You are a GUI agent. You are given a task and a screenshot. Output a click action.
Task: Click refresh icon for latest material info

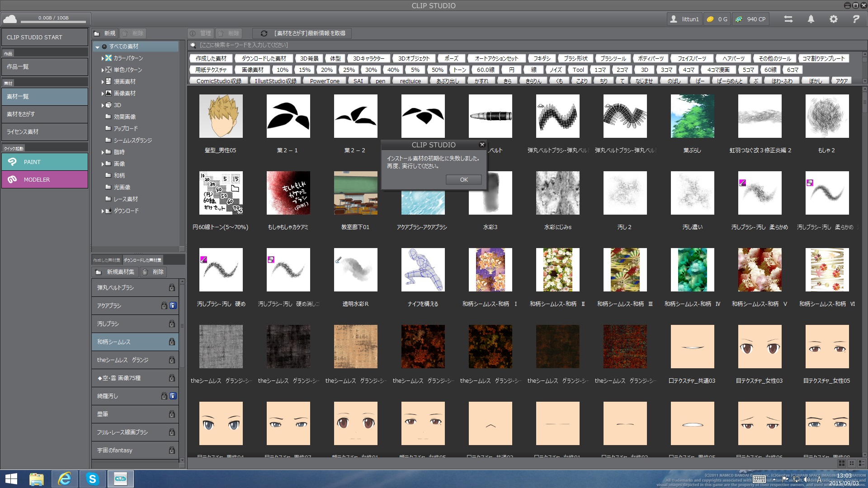264,33
